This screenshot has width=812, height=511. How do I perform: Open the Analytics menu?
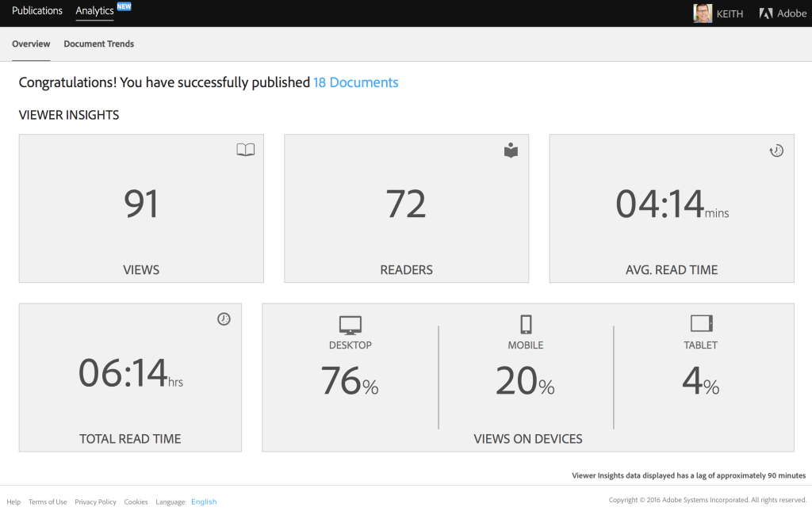point(94,11)
